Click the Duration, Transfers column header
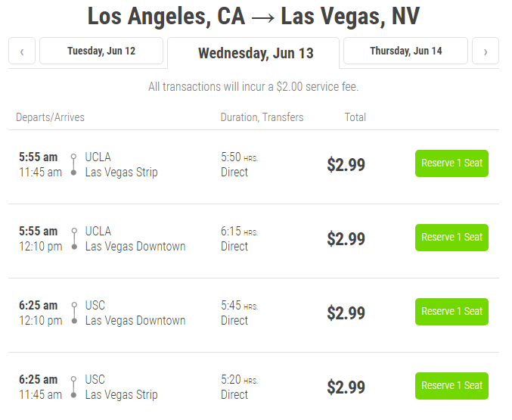Viewport: 512px width, 420px height. [x=262, y=117]
